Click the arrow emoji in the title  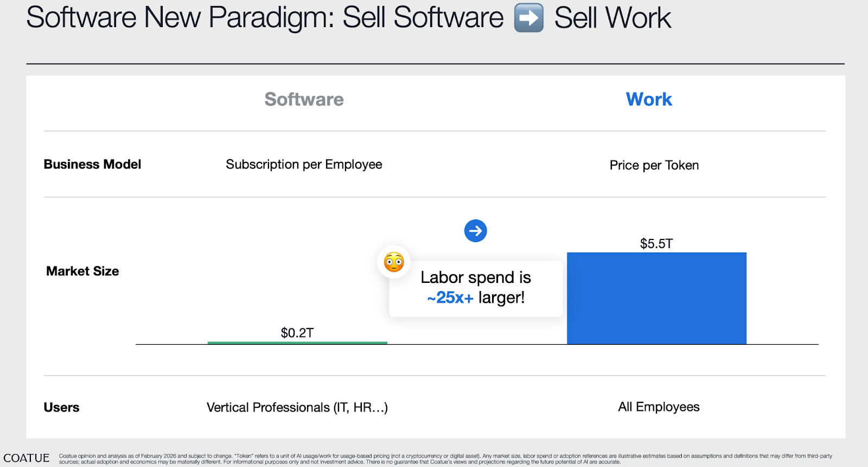[x=528, y=17]
